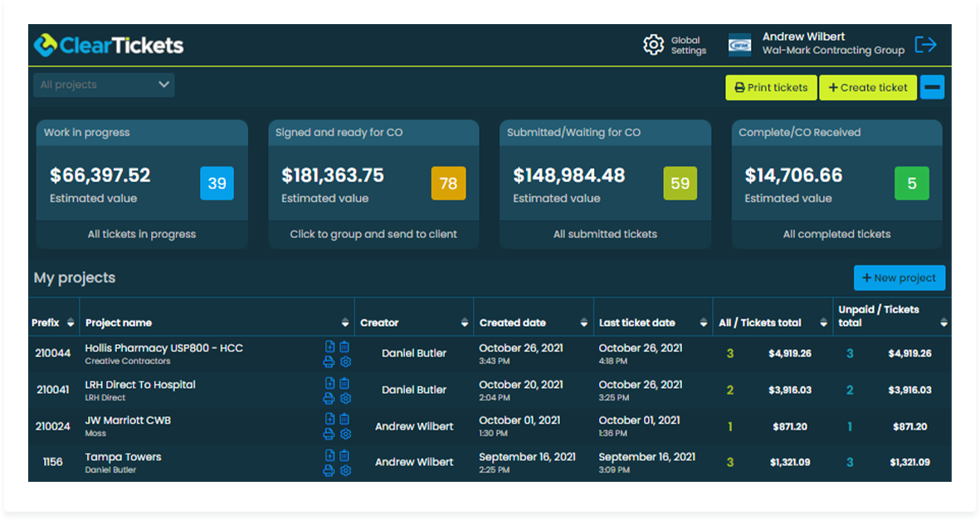The height and width of the screenshot is (520, 980).
Task: Click the Print tickets button
Action: click(x=771, y=88)
